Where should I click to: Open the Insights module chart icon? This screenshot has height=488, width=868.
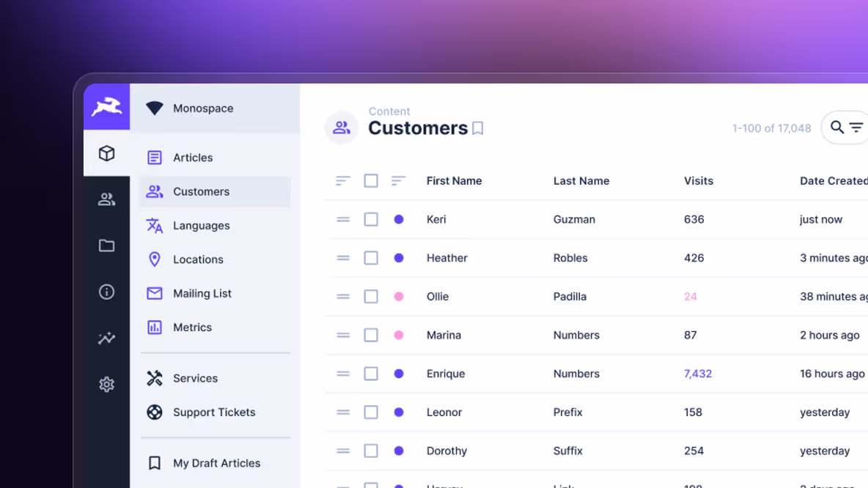(106, 338)
